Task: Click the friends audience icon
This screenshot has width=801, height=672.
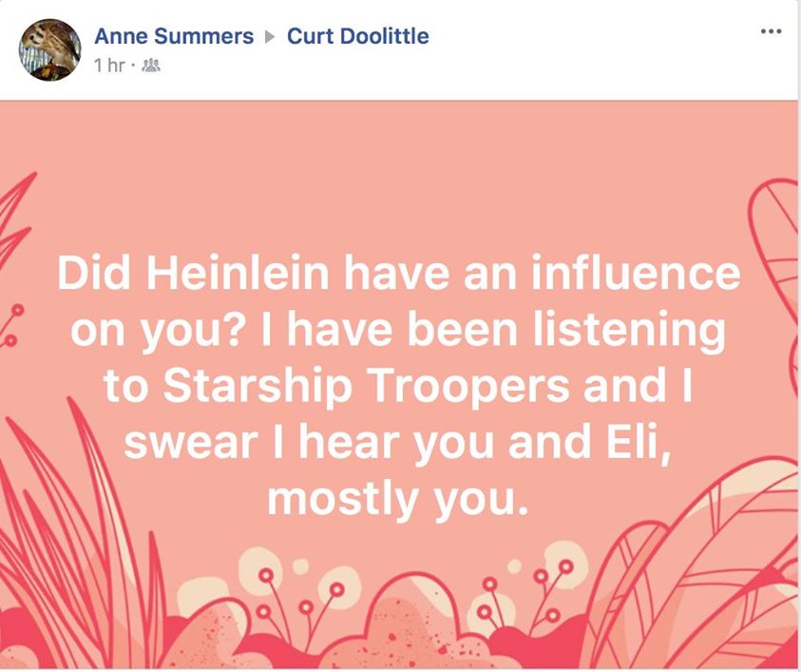Action: tap(151, 66)
